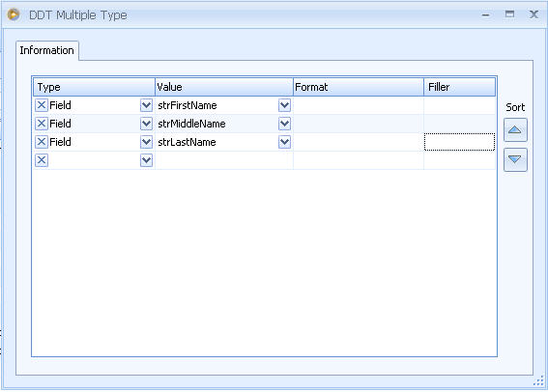
Task: Expand Value dropdown for strLastName
Action: [284, 142]
